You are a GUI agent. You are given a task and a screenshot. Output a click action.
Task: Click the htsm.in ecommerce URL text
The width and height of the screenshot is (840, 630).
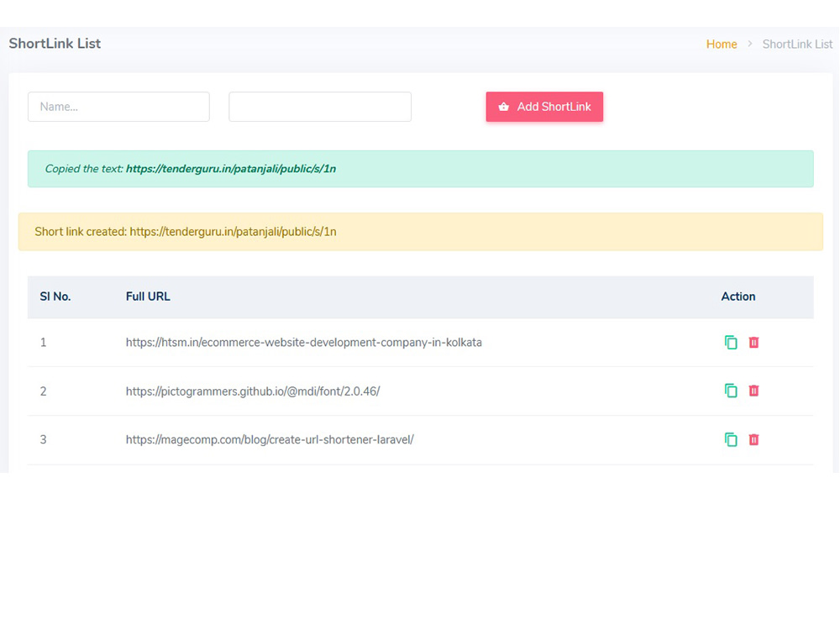304,343
